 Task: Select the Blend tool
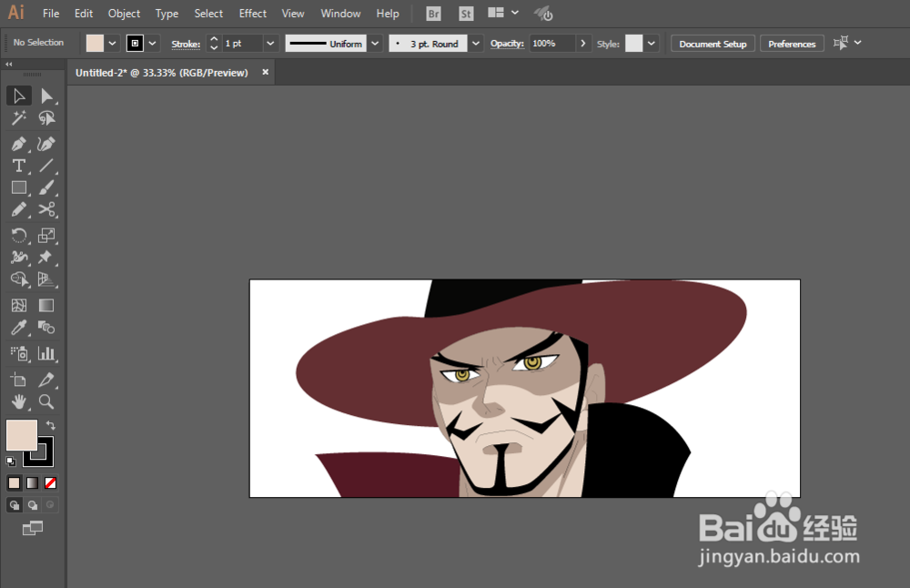pos(46,328)
